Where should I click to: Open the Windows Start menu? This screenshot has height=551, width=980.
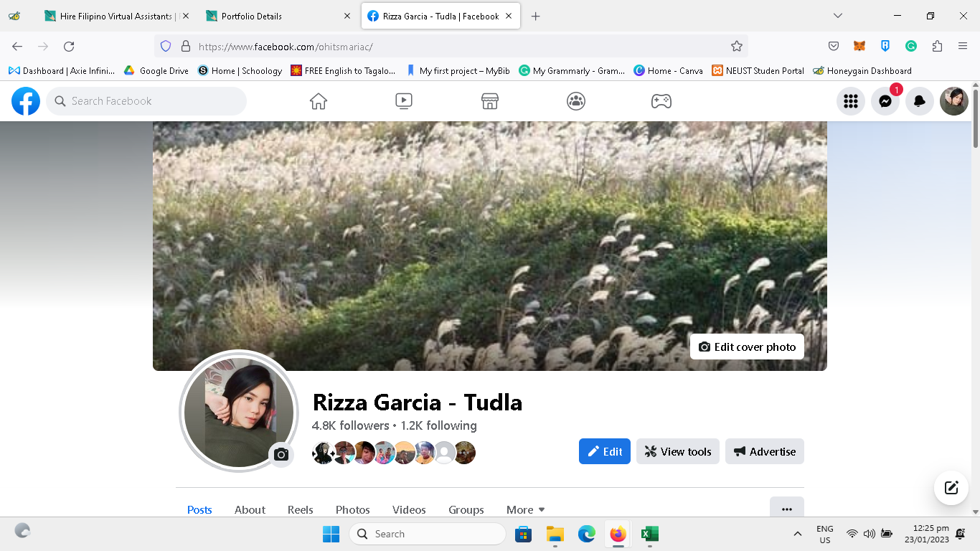coord(331,534)
